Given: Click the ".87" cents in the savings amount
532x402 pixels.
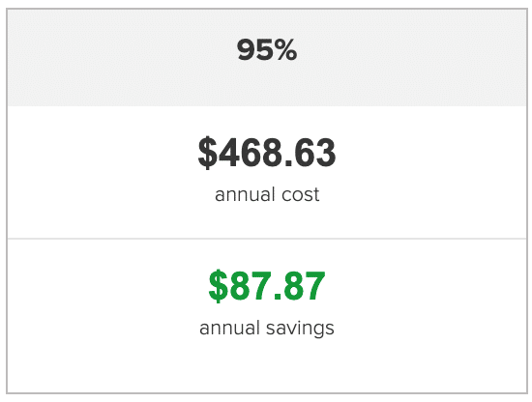Looking at the screenshot, I should [x=300, y=286].
